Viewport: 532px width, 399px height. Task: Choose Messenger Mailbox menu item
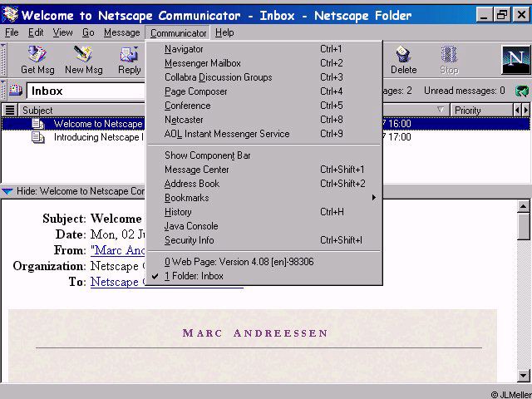264,63
